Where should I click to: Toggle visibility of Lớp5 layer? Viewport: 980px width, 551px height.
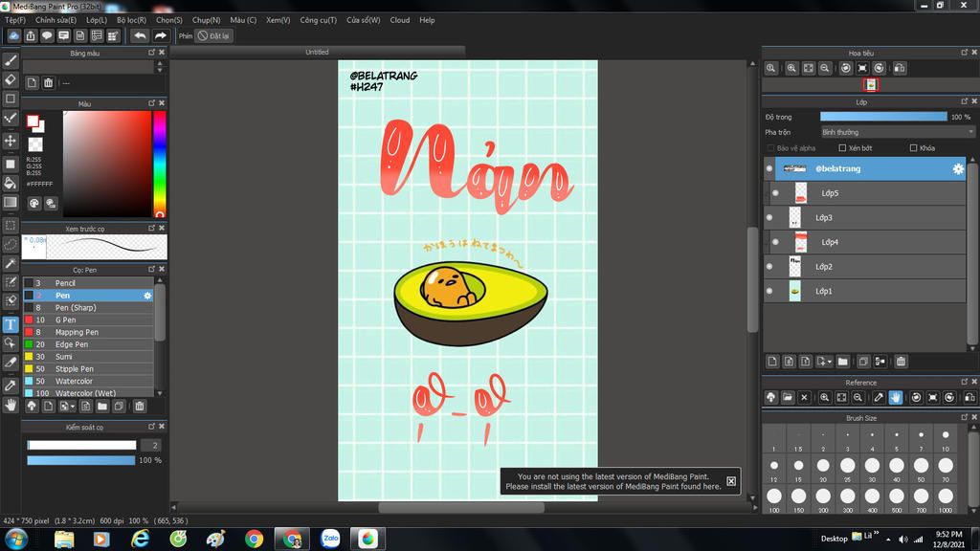(x=775, y=193)
